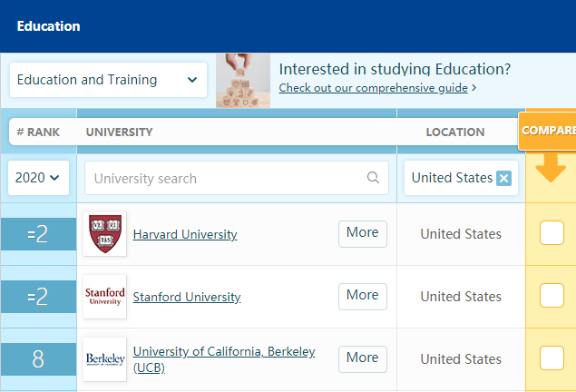Check the compare box for UC Berkeley
Screen dimensions: 576x392
(552, 358)
